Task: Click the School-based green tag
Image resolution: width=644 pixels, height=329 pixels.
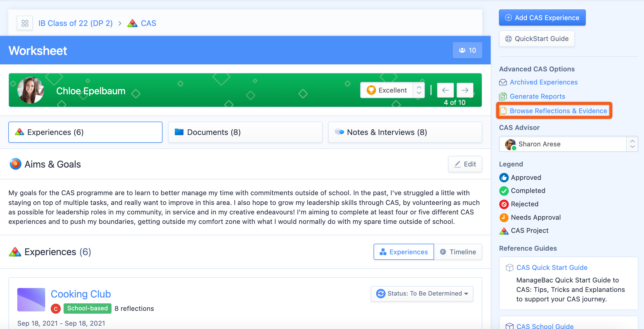Action: [x=87, y=308]
